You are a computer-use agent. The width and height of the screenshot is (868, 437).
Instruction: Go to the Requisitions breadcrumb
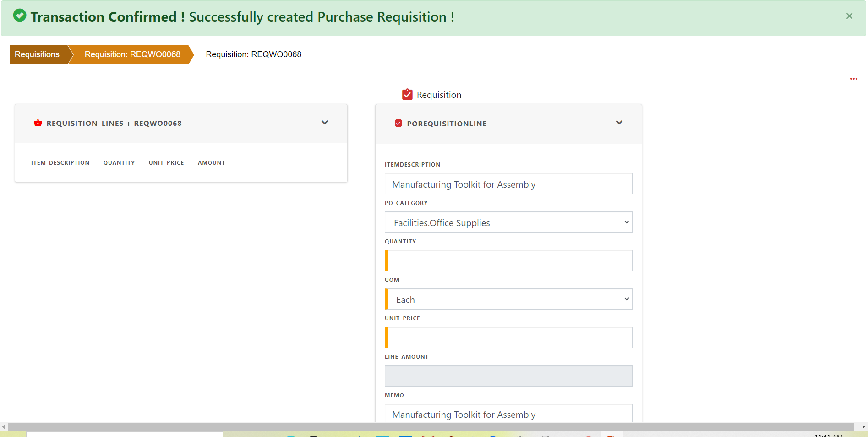pyautogui.click(x=37, y=54)
